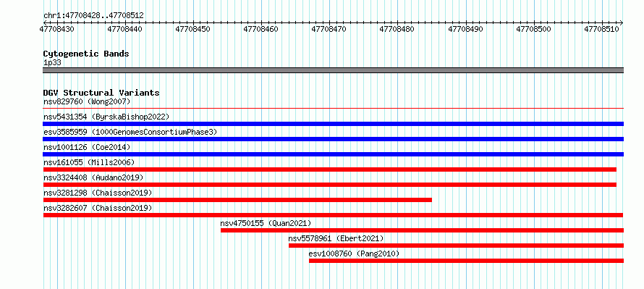The width and height of the screenshot is (644, 289).
Task: Open nsv5578961 (Ebert2021) label
Action: point(336,238)
